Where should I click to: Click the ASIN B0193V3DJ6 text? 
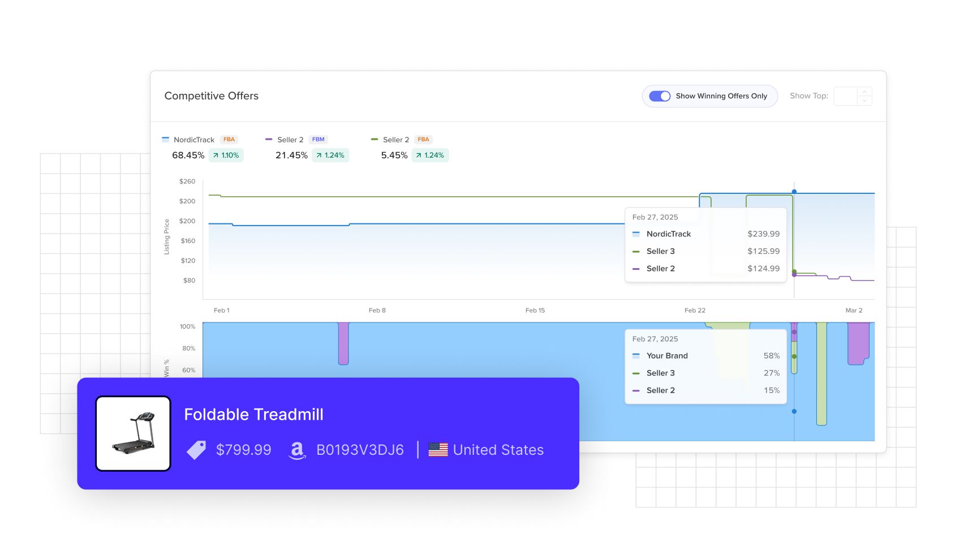(x=360, y=450)
